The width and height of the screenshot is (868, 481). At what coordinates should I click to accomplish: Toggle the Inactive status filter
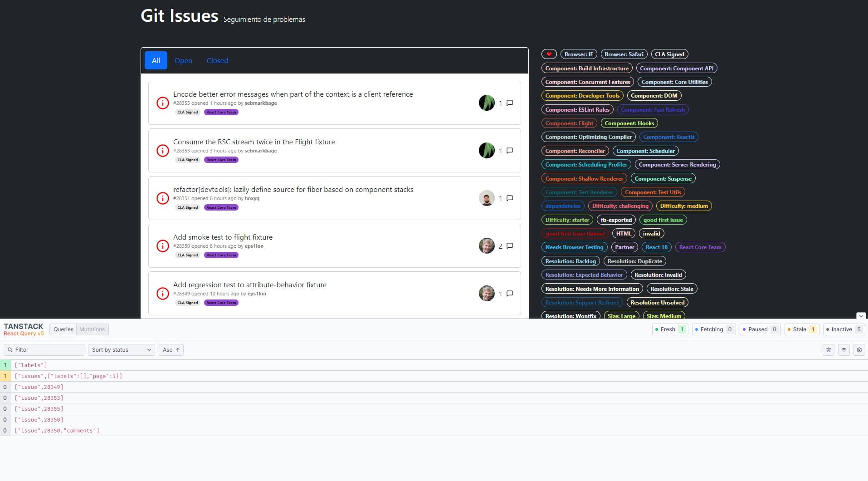tap(844, 329)
